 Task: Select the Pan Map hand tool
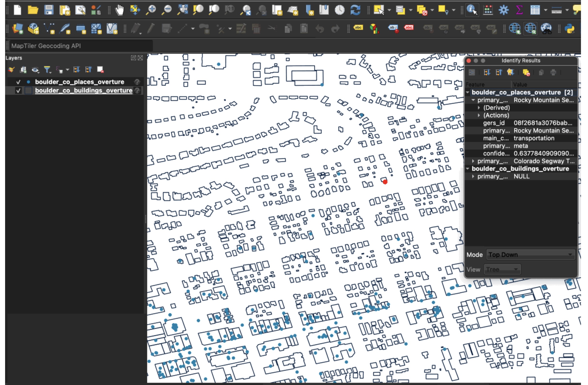pos(119,10)
